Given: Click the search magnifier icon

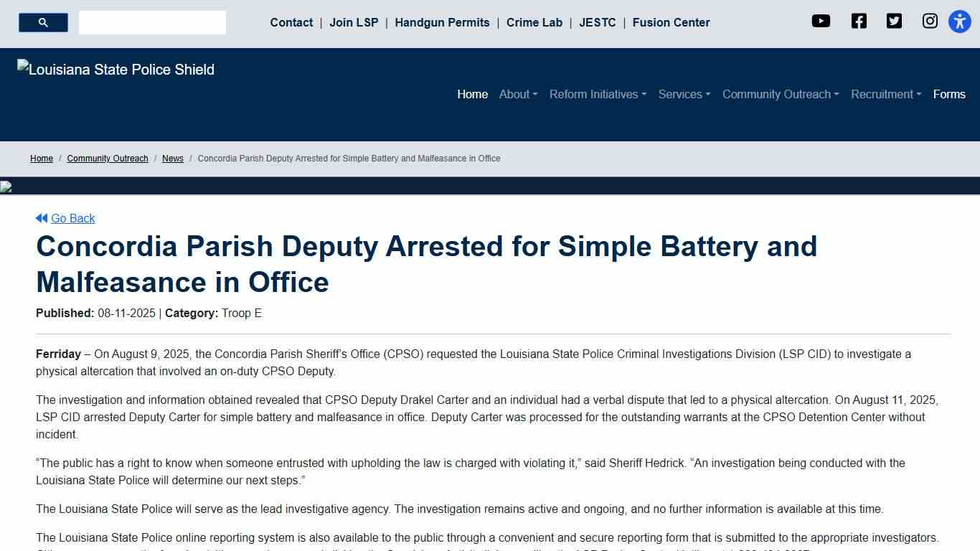Looking at the screenshot, I should 42,22.
